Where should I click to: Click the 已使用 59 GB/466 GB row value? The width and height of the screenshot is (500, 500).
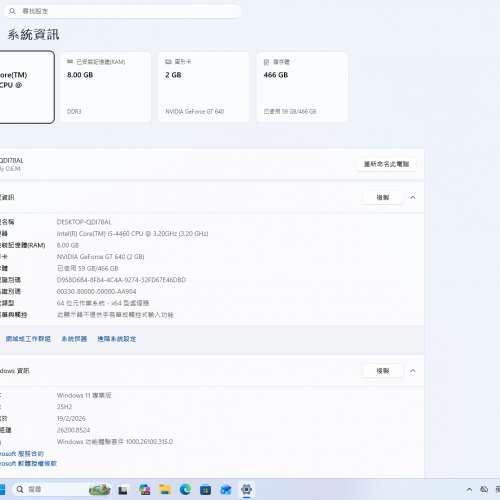click(x=87, y=268)
